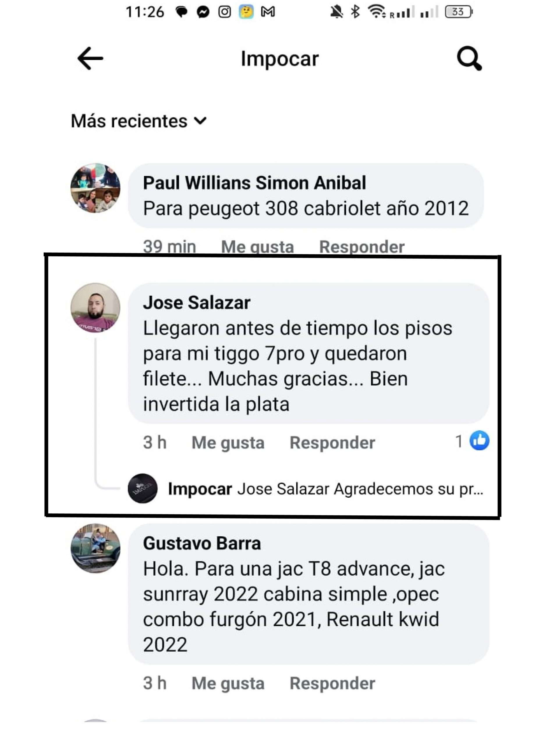Screen dimensions: 560x745
Task: Tap the Messenger icon in the status bar
Action: 203,13
